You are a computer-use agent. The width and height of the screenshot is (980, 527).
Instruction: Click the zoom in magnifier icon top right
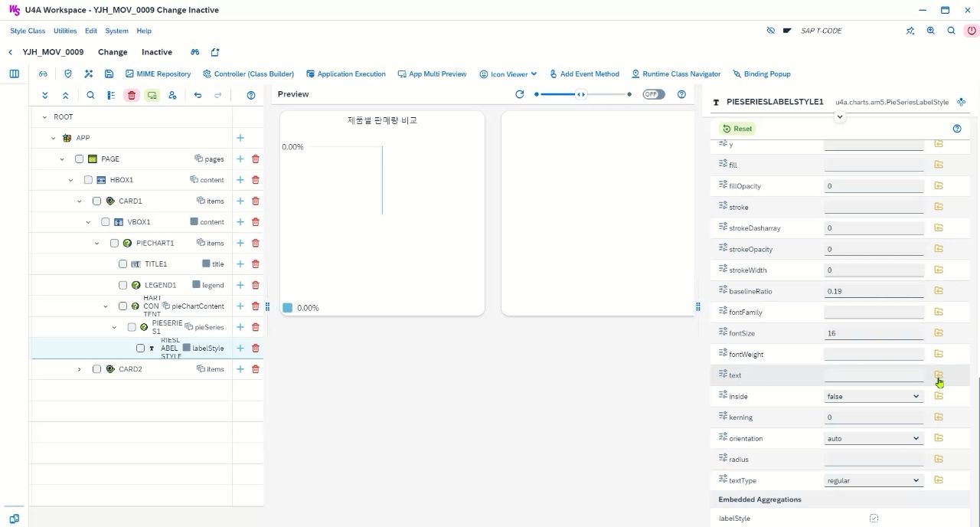(930, 31)
